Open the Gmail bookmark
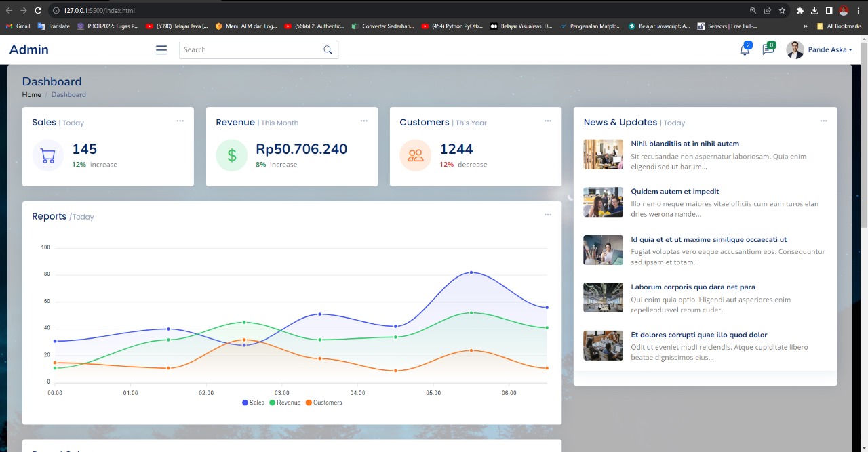The height and width of the screenshot is (452, 868). (x=18, y=26)
